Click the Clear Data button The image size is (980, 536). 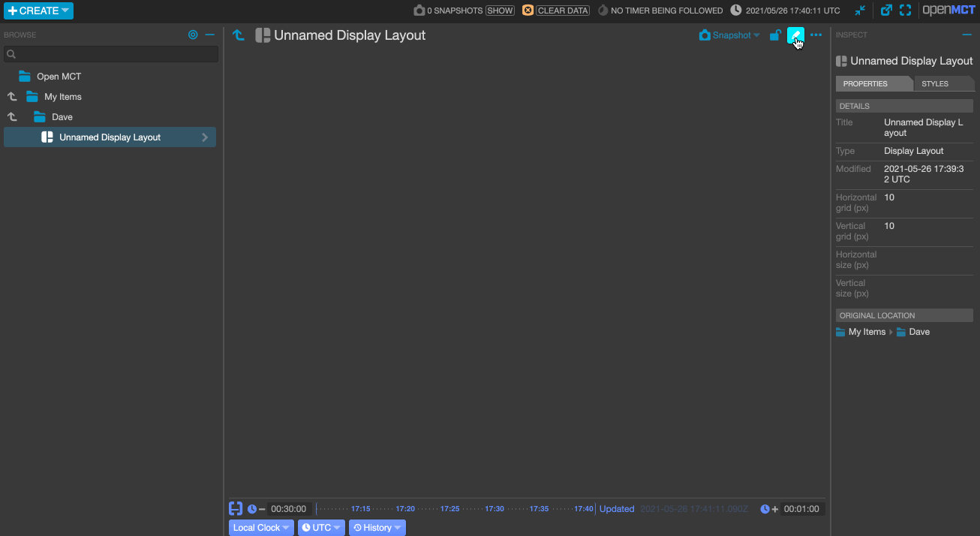click(563, 11)
